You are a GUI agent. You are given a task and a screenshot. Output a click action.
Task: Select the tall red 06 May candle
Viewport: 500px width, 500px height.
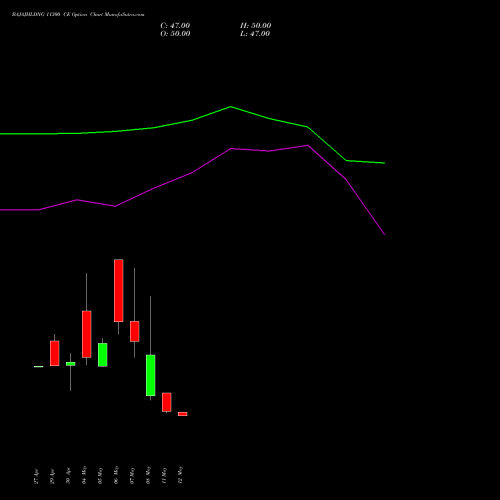coord(119,290)
